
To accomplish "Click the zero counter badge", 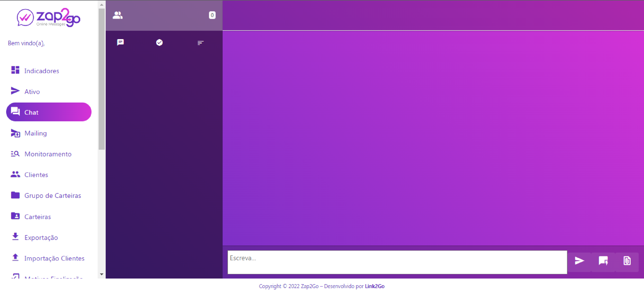I will coord(212,15).
